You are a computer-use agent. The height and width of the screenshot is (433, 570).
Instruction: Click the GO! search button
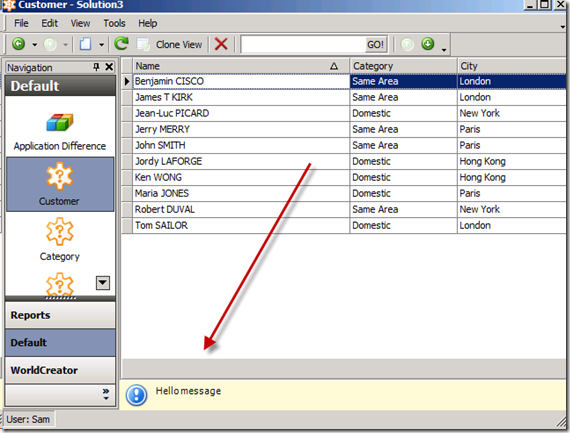click(x=376, y=44)
